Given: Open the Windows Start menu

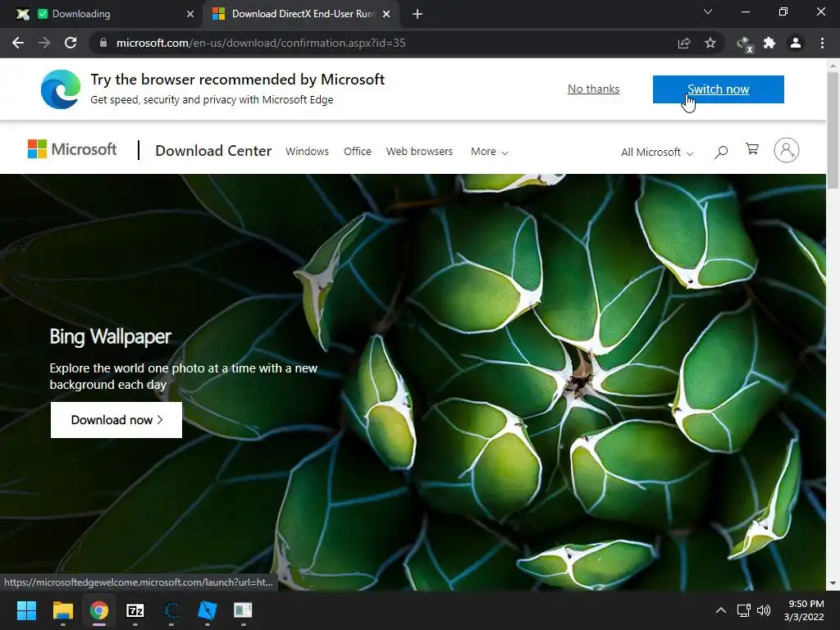Looking at the screenshot, I should [26, 610].
